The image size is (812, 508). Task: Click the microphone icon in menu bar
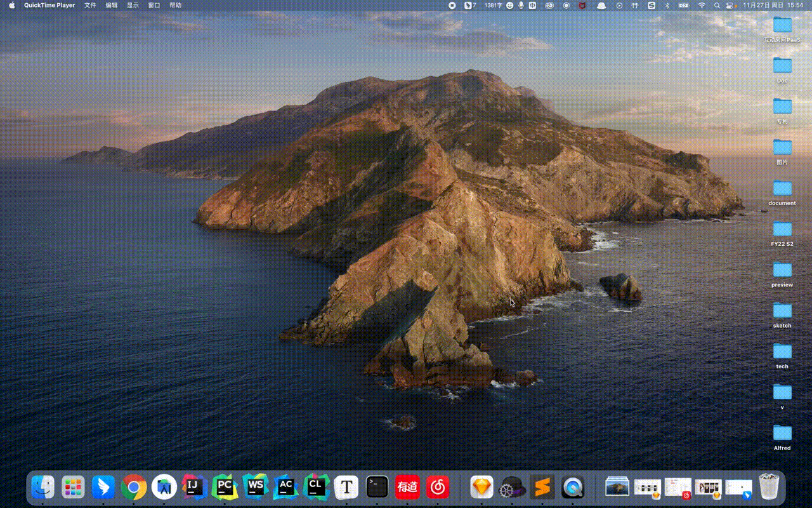click(x=521, y=5)
